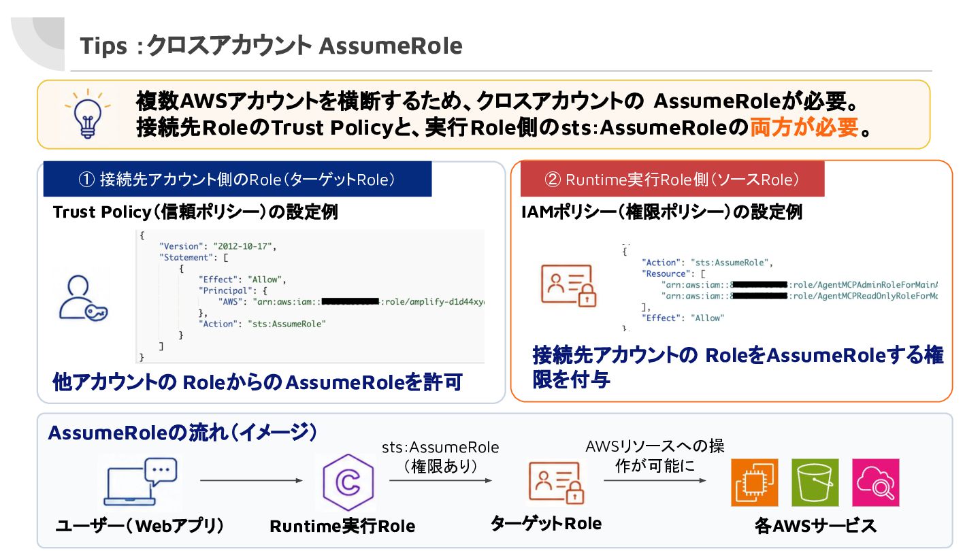The height and width of the screenshot is (551, 980).
Task: Click the lightbulb tips icon
Action: click(x=87, y=114)
